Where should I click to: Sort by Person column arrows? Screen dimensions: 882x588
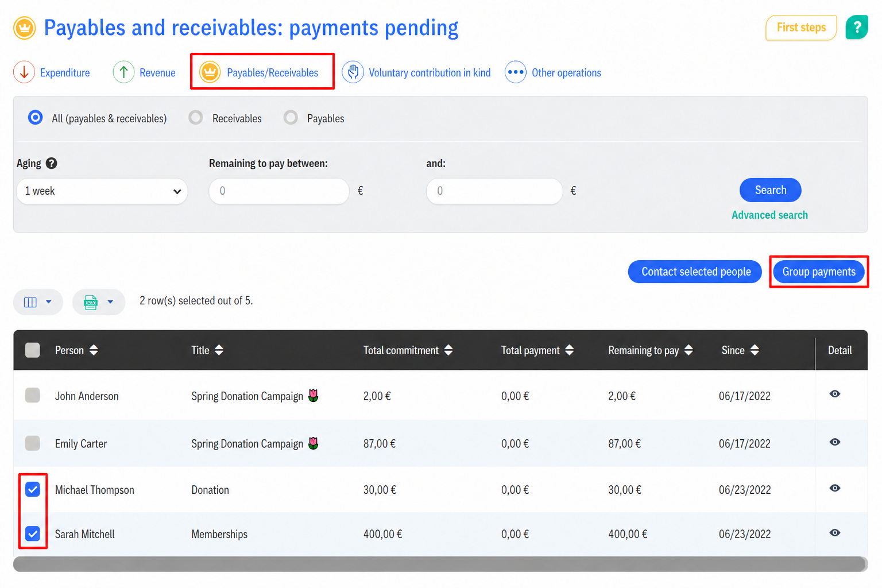click(94, 350)
